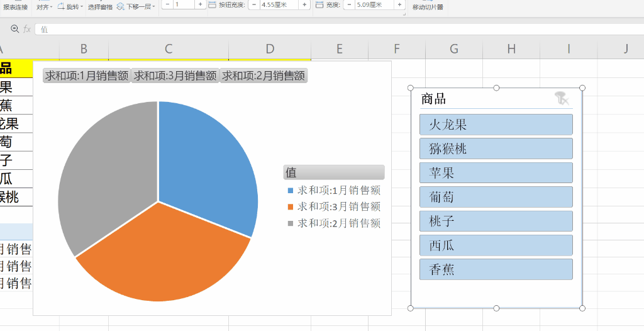Decrease slicer 宽度 with minus button
This screenshot has height=331, width=644.
pyautogui.click(x=349, y=4)
